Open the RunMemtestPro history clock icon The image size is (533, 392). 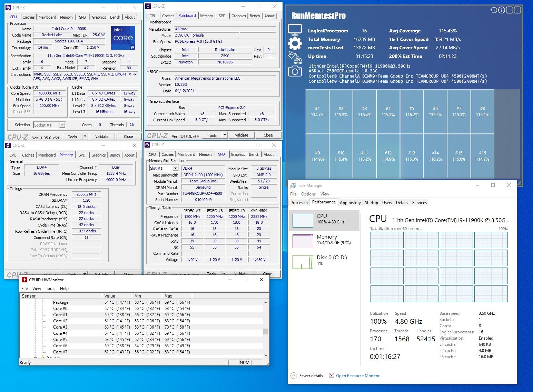point(494,10)
